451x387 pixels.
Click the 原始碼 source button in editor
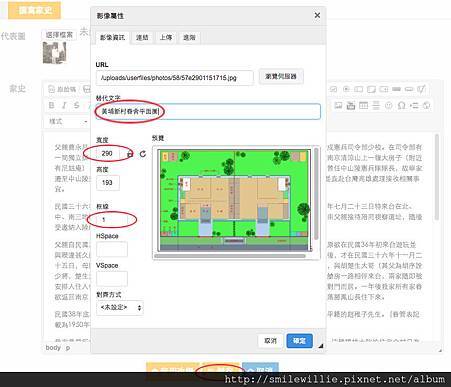click(62, 89)
